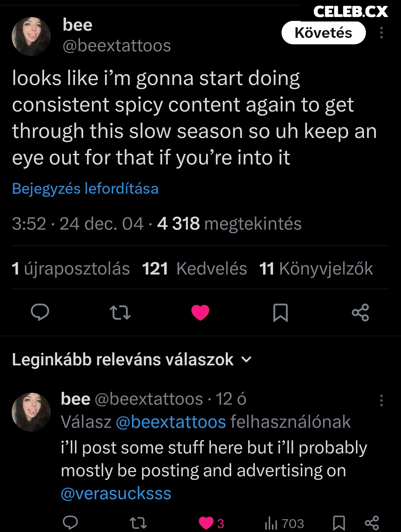Open more options on the reply
The height and width of the screenshot is (532, 401).
(x=382, y=400)
